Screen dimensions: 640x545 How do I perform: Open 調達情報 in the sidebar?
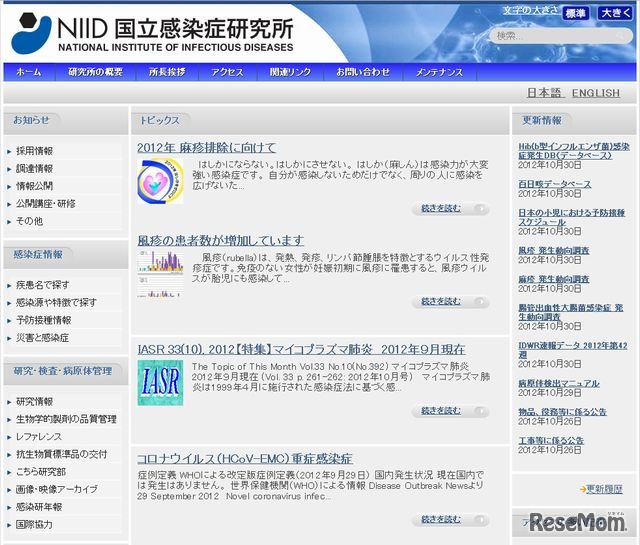[x=35, y=169]
